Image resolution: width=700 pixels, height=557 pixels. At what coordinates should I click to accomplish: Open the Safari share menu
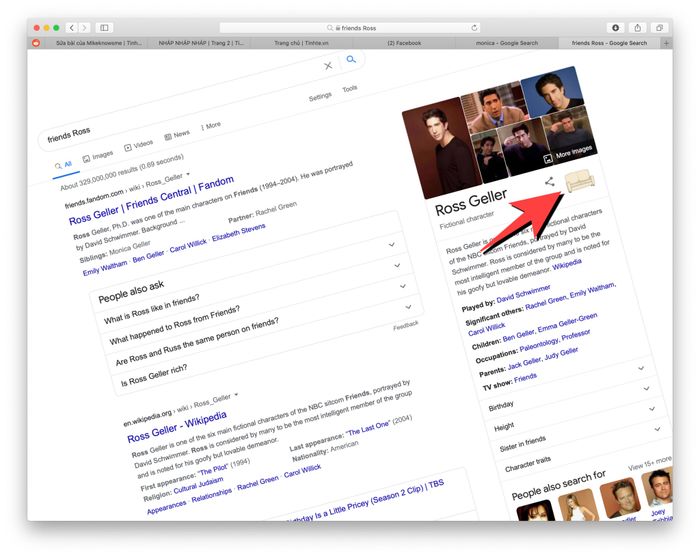tap(638, 28)
